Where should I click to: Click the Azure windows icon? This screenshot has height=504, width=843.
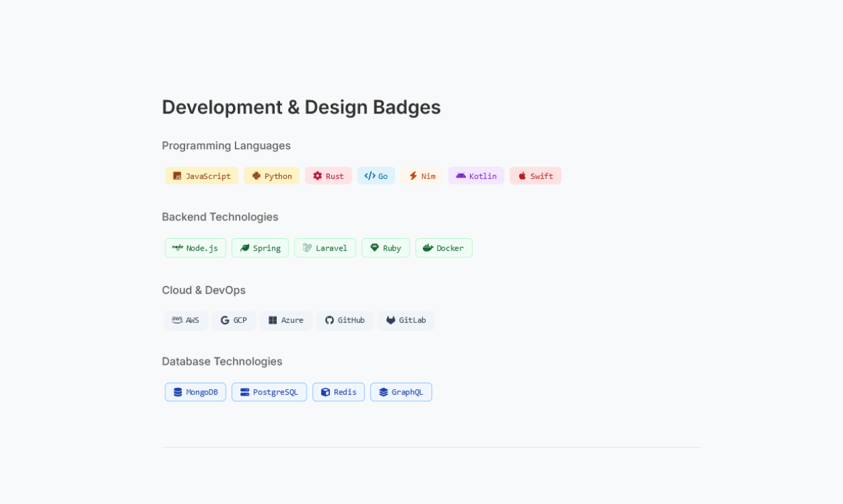click(273, 320)
